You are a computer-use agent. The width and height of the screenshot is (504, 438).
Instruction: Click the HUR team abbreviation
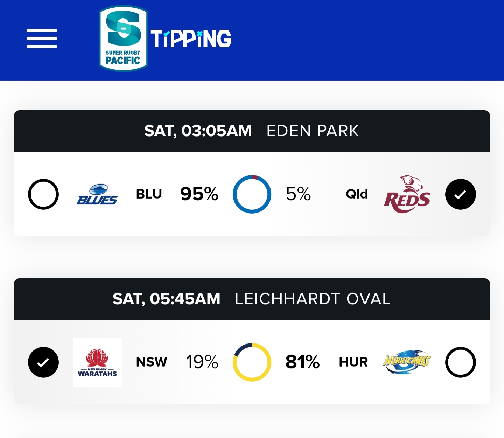[x=353, y=362]
